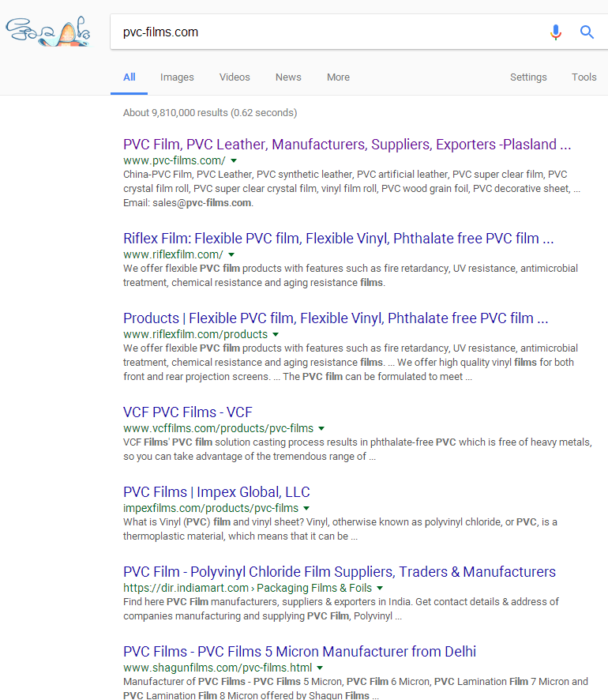Open Polyvinyl Chloride Film Suppliers result
The height and width of the screenshot is (700, 608).
pos(340,572)
